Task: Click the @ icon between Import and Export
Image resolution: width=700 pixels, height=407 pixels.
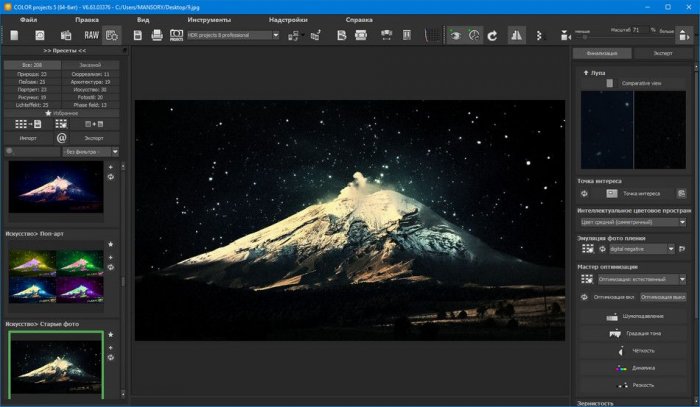Action: 61,138
